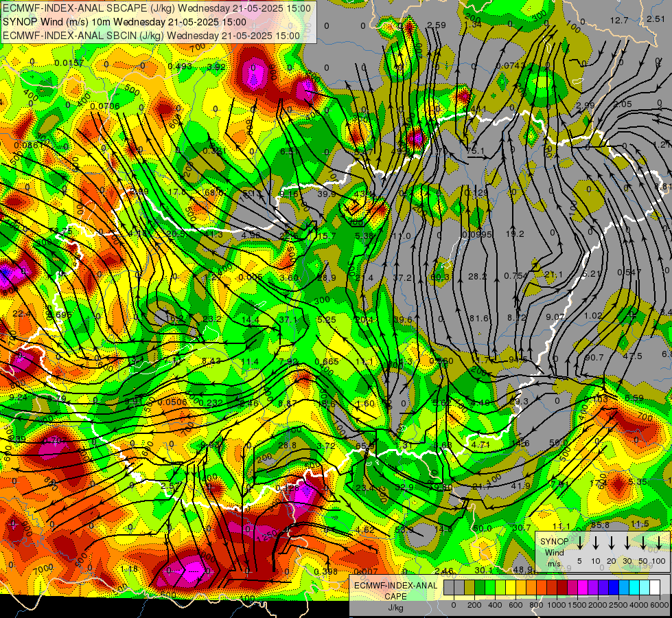
Task: Click the SBCIN title line in header
Action: [x=151, y=36]
